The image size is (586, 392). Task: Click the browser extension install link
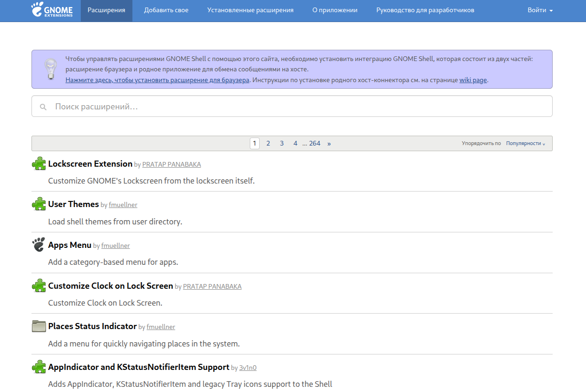click(x=157, y=80)
